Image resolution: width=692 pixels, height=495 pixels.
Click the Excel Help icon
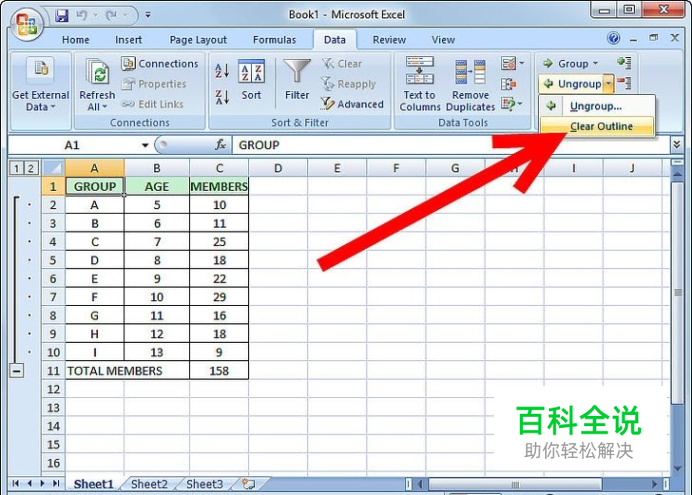coord(613,38)
